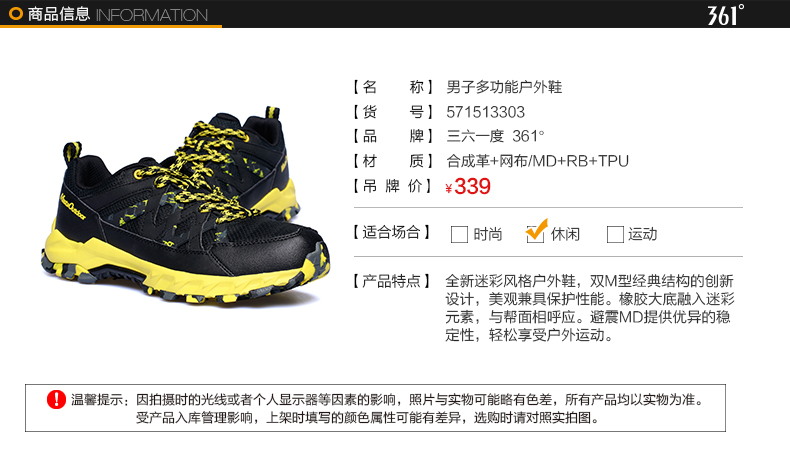Click the orange checkmark on 休闲
Viewport: 790px width, 464px height.
pos(537,230)
